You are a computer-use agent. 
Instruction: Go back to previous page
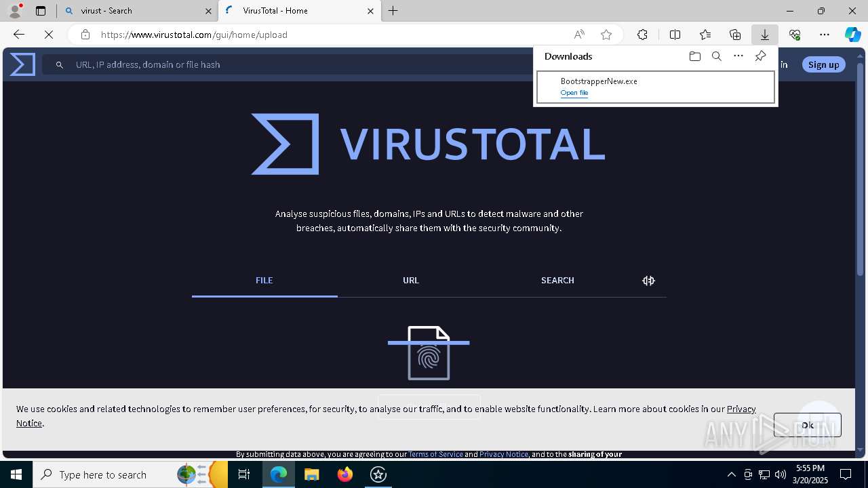[19, 35]
